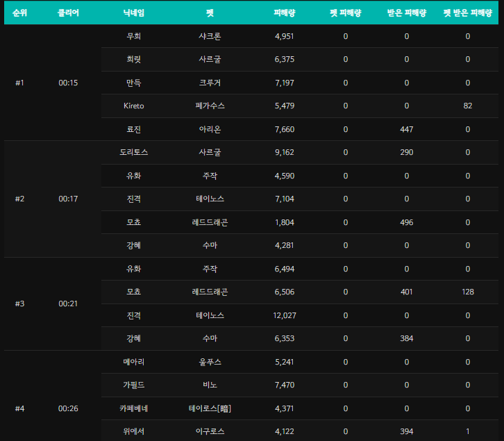Open the player 메아리 entry
The width and height of the screenshot is (504, 441).
pyautogui.click(x=133, y=362)
